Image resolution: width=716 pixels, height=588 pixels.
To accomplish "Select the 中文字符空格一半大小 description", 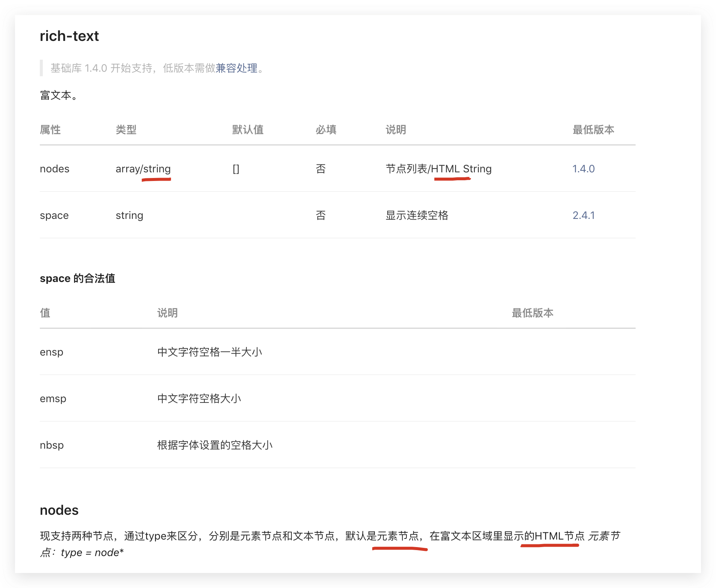I will click(209, 352).
